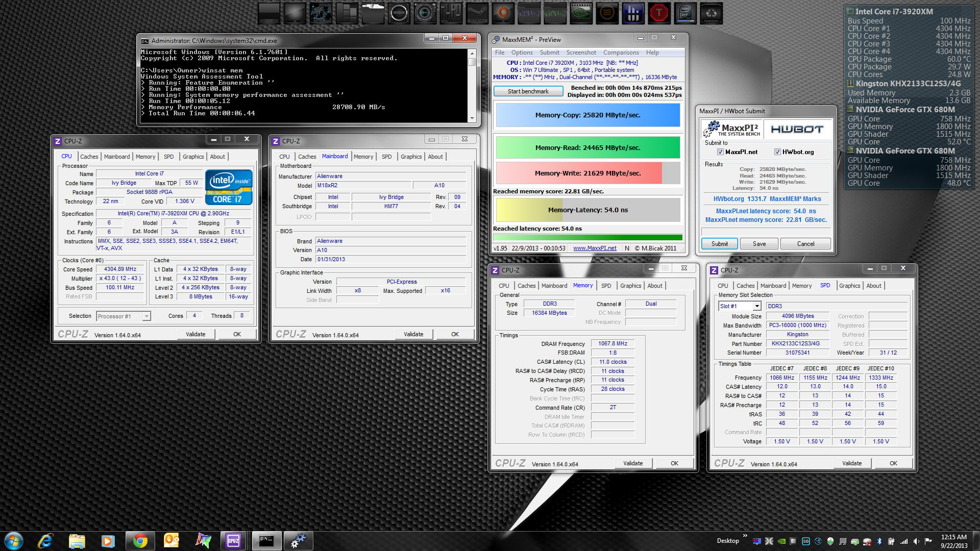Open Windows Media Player taskbar icon

point(108,541)
